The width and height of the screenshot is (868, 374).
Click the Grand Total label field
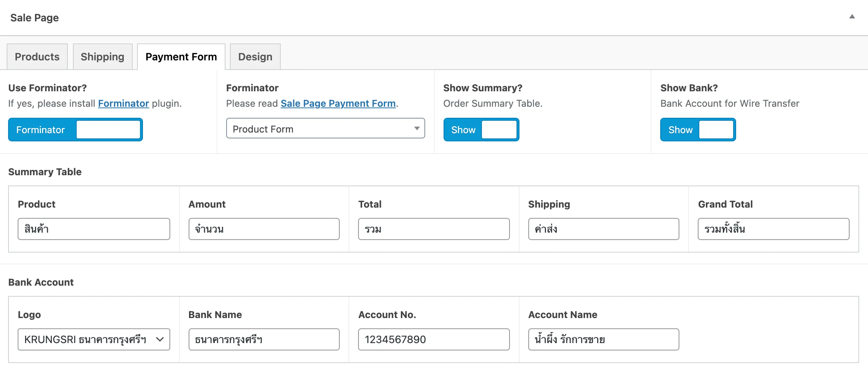point(773,229)
